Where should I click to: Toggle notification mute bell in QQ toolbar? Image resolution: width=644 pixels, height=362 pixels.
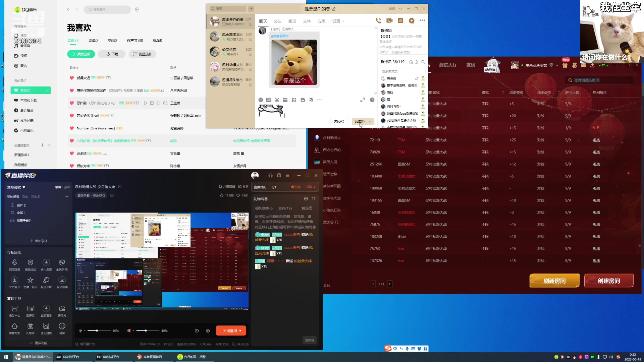[311, 100]
